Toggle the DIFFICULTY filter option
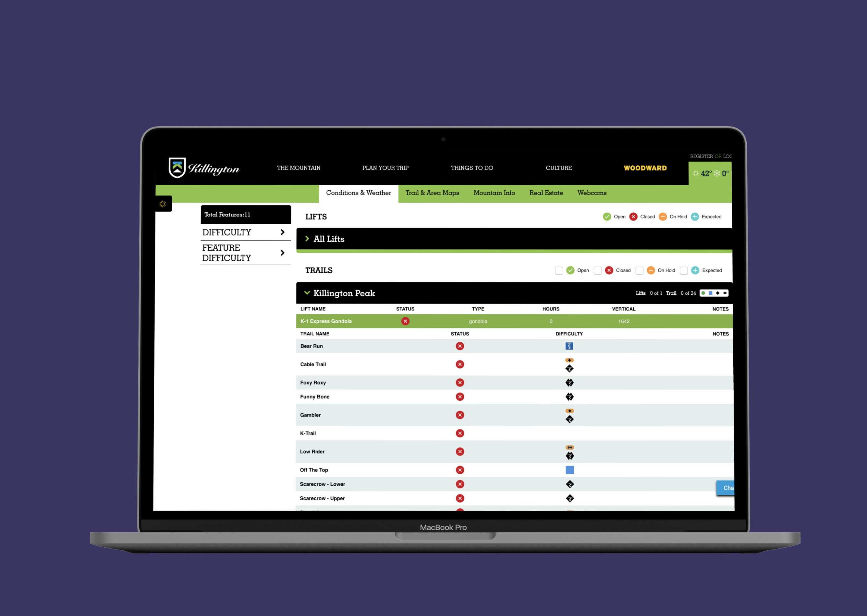867x616 pixels. tap(243, 232)
